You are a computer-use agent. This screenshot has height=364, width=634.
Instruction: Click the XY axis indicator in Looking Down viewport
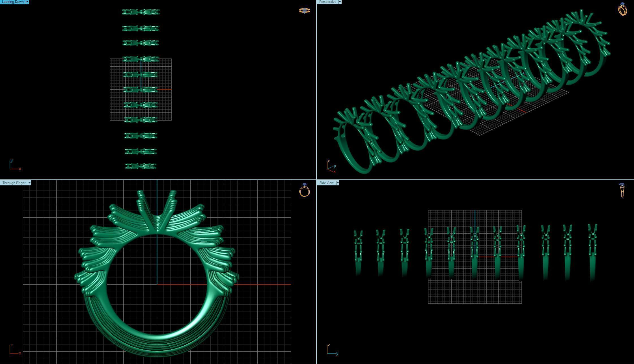pyautogui.click(x=14, y=165)
